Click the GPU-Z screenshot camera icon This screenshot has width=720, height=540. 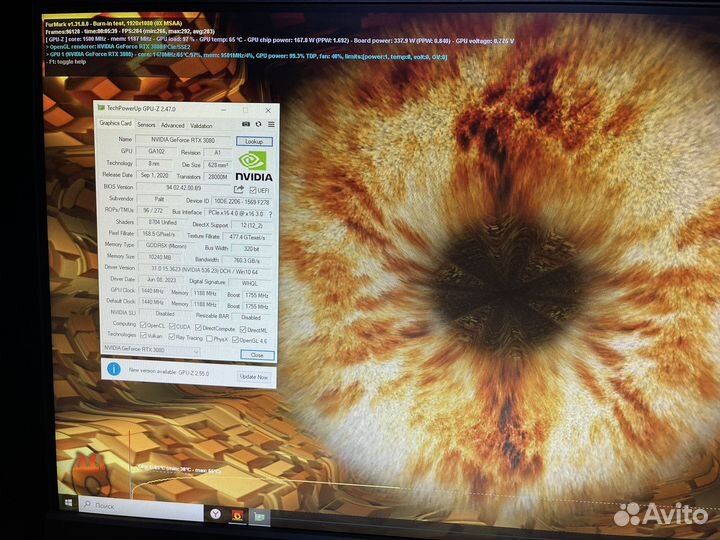[246, 124]
